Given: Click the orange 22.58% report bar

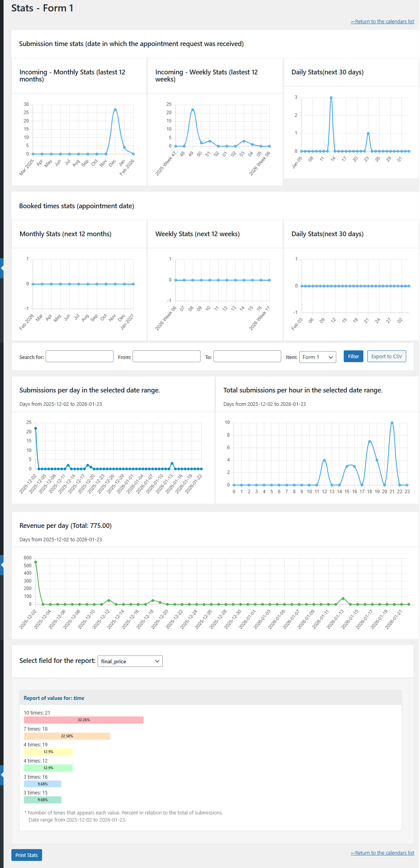Looking at the screenshot, I should pos(67,736).
